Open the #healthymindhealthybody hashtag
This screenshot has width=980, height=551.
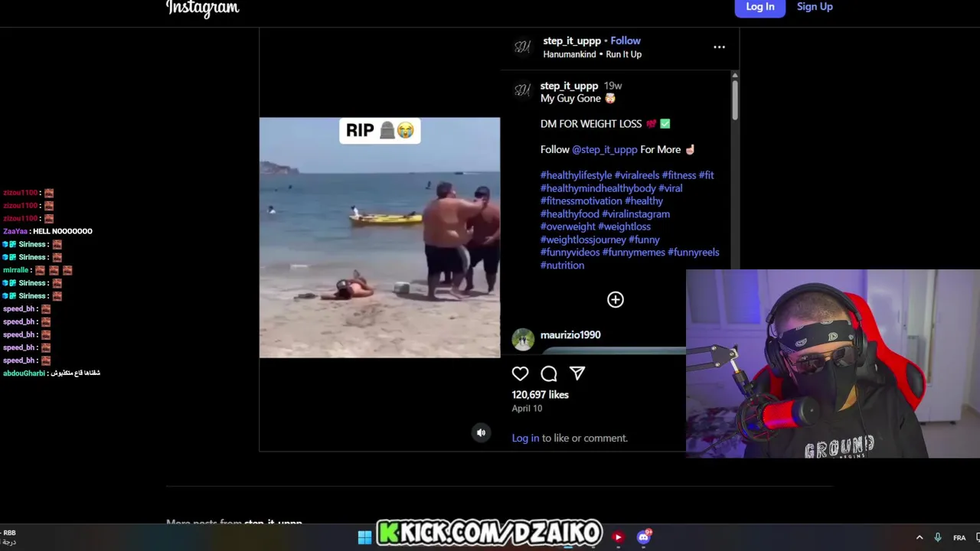coord(598,188)
